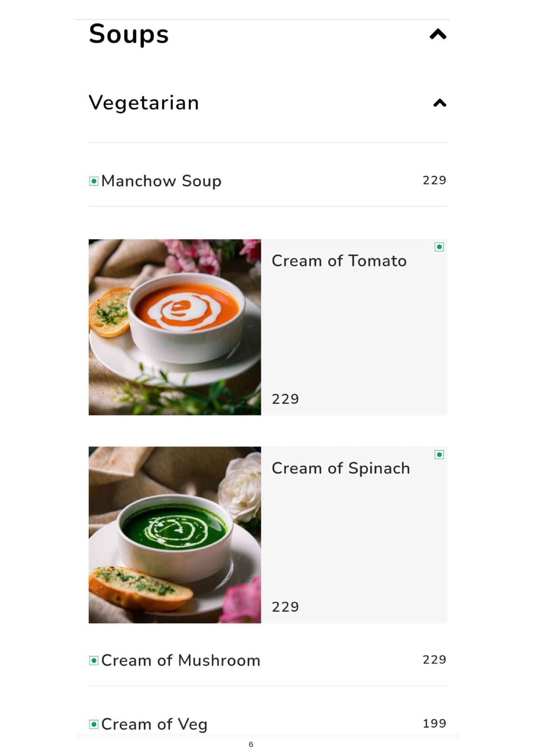The height and width of the screenshot is (756, 535).
Task: Click the 229 price of Manchow Soup
Action: (434, 180)
